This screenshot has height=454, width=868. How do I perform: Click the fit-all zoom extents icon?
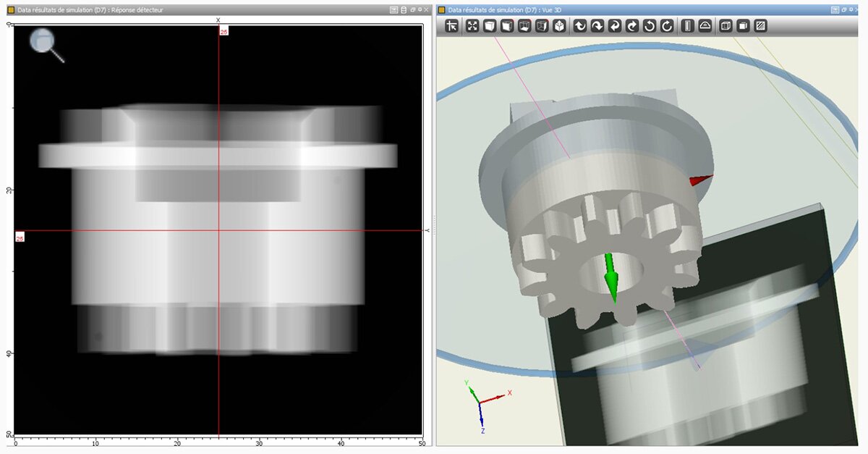472,26
